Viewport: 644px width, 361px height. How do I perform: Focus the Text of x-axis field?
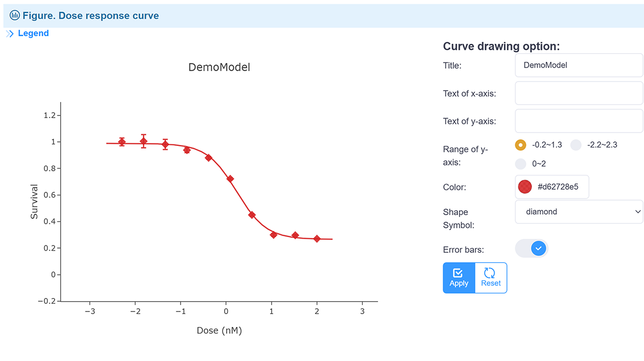(x=579, y=93)
